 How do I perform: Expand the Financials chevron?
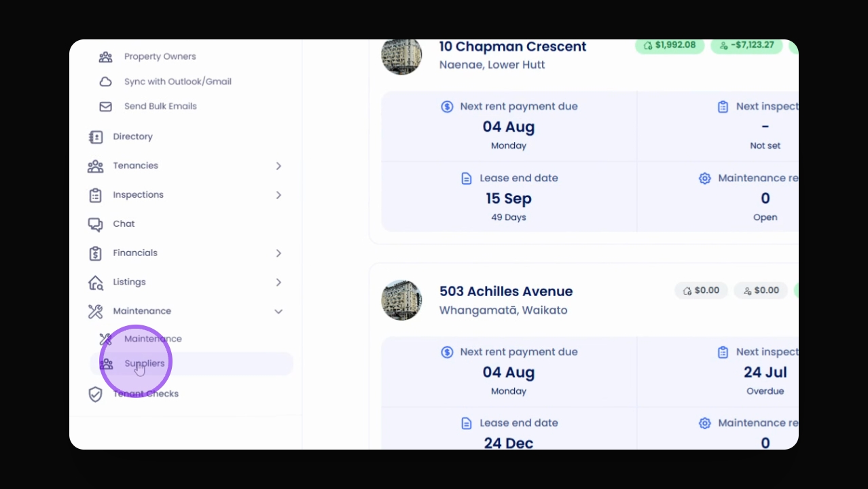coord(278,253)
